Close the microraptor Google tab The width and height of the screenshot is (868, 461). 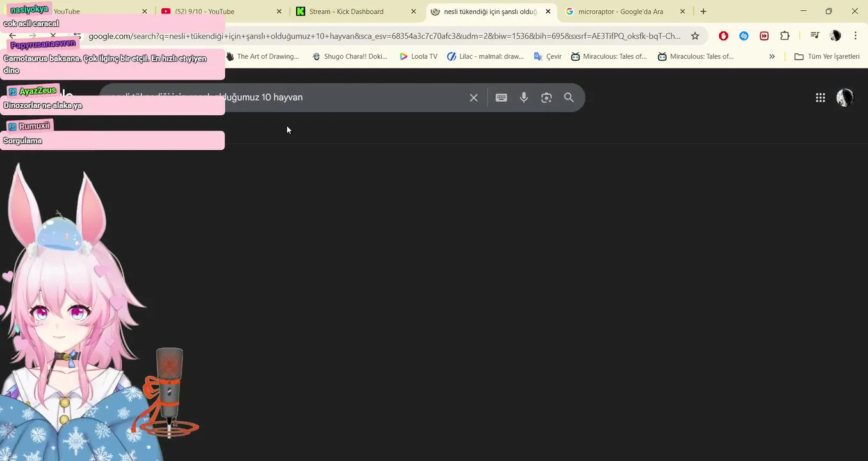click(x=682, y=12)
